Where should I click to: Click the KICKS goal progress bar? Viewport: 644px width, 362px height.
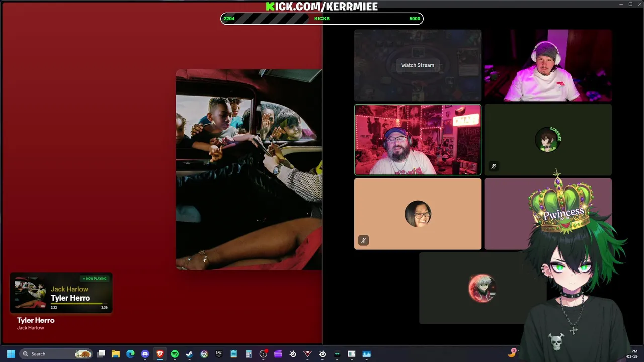click(x=322, y=19)
